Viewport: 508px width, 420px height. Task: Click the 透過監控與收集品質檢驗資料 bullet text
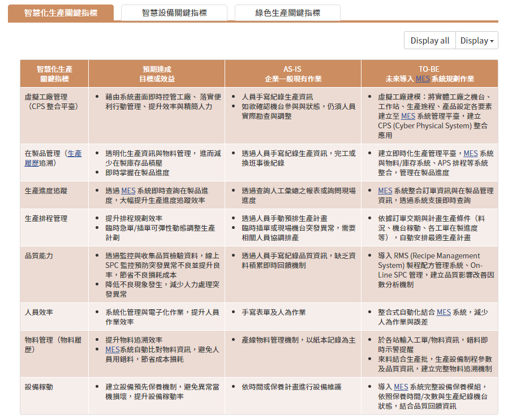coord(162,265)
